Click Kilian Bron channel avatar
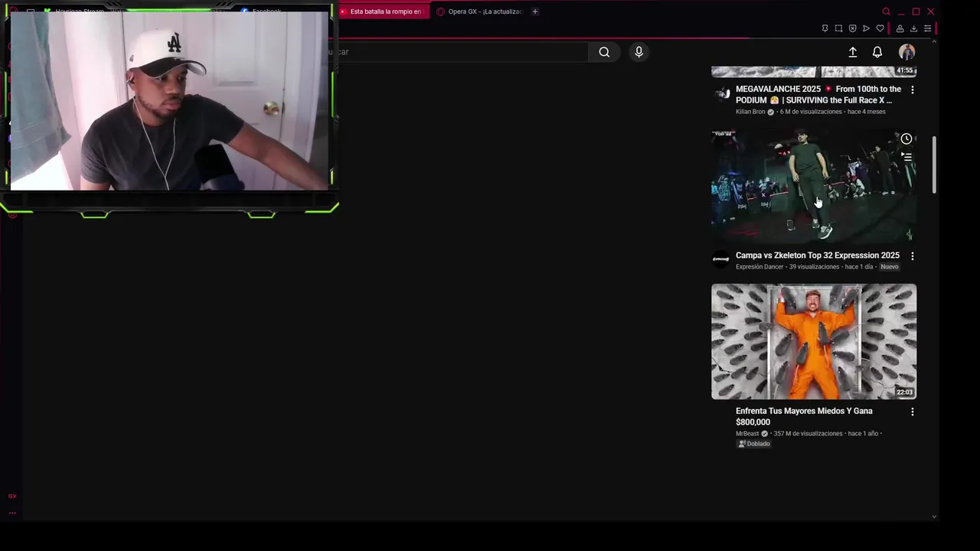 click(x=721, y=94)
